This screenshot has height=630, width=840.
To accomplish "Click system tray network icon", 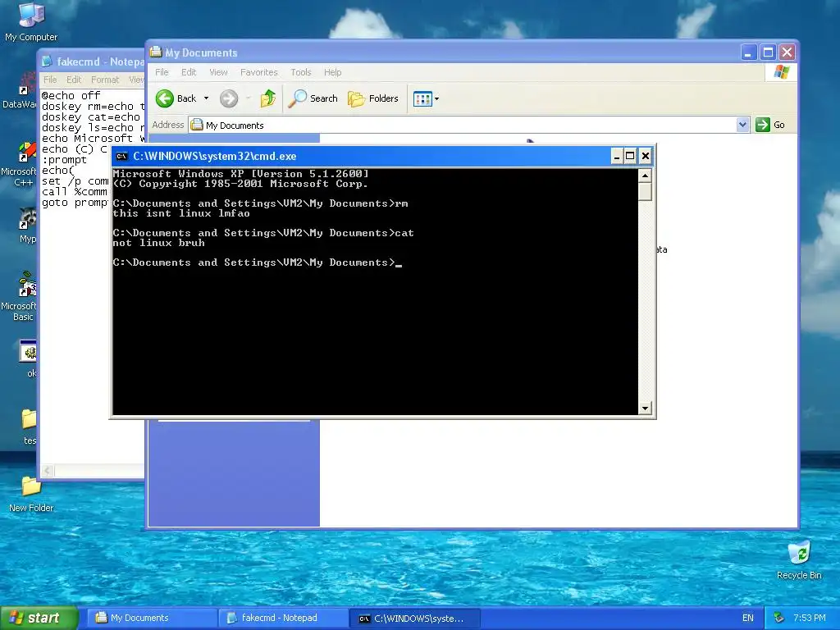I will (x=778, y=619).
